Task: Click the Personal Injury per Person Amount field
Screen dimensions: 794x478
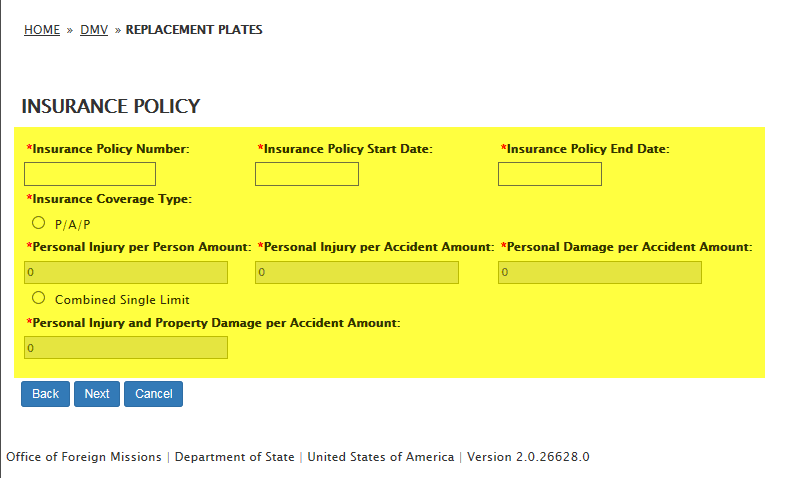Action: [126, 272]
